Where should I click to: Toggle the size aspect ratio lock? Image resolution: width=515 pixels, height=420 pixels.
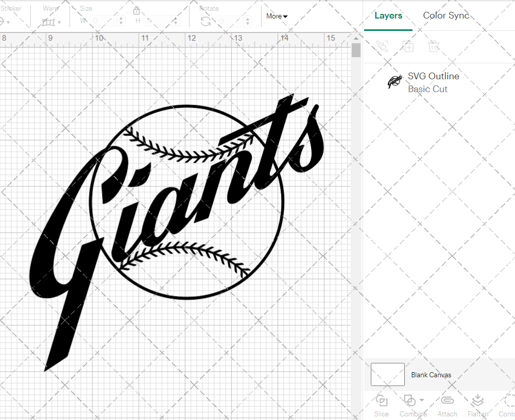coord(136,11)
